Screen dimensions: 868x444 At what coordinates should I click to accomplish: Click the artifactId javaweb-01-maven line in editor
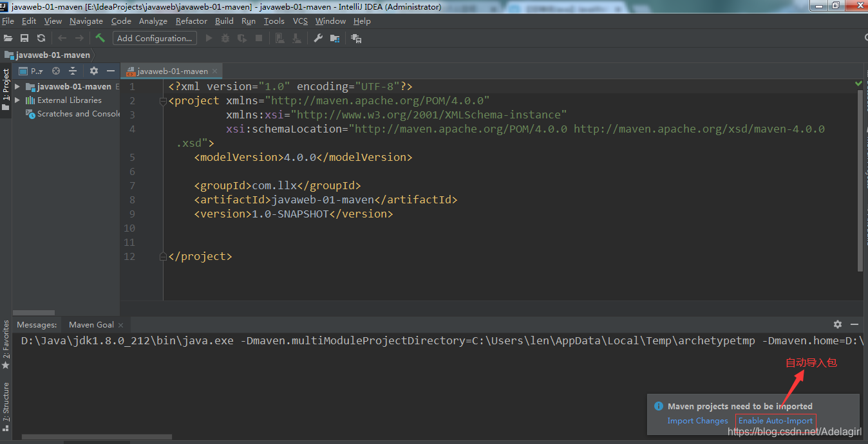[326, 199]
